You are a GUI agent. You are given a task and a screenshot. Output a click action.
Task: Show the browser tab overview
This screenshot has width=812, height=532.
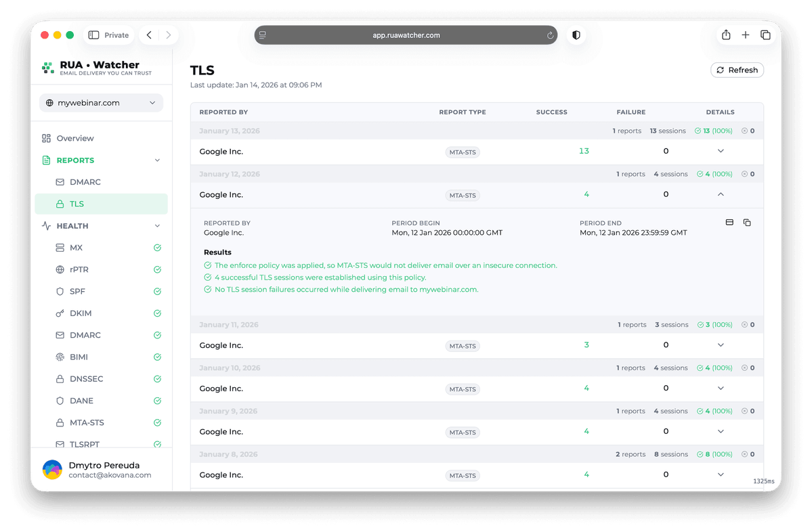[765, 35]
